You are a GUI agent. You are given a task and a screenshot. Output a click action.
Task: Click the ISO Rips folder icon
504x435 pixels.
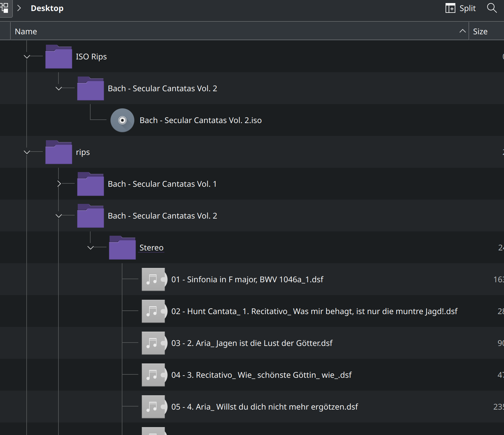point(58,56)
